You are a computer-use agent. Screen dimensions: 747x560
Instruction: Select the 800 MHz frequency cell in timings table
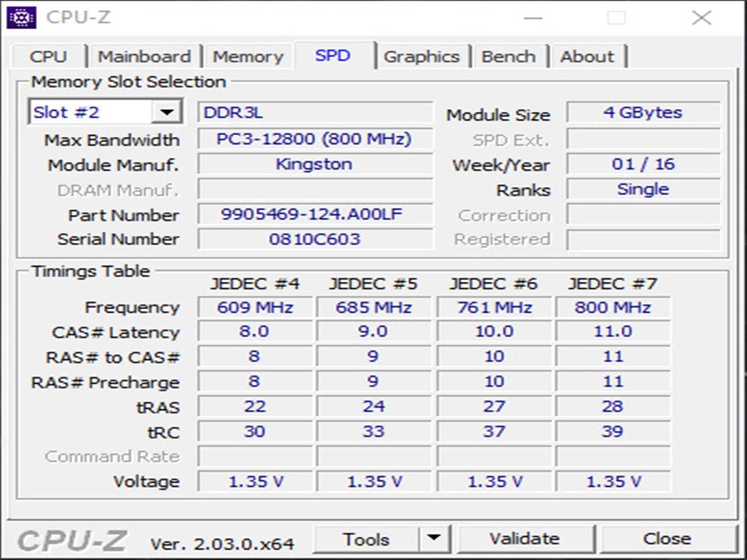pyautogui.click(x=613, y=307)
